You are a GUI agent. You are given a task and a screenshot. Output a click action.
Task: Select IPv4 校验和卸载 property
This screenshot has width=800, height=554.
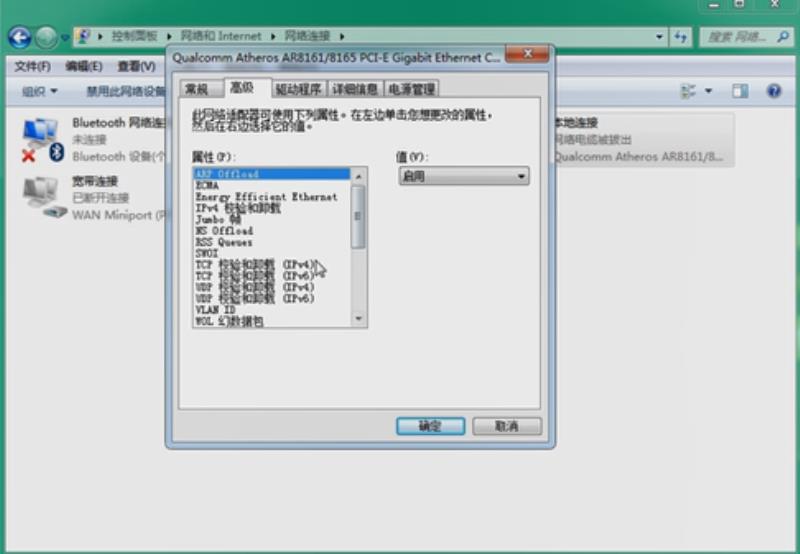(x=272, y=208)
